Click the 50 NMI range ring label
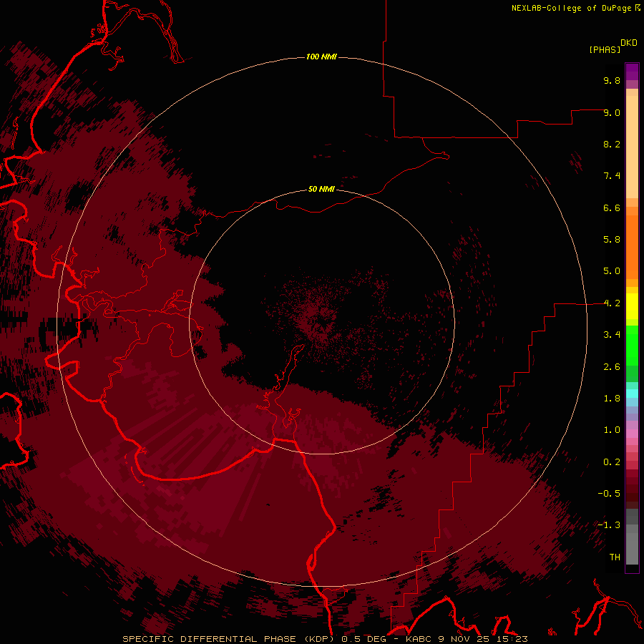Screen dimensions: 644x644 coord(321,189)
